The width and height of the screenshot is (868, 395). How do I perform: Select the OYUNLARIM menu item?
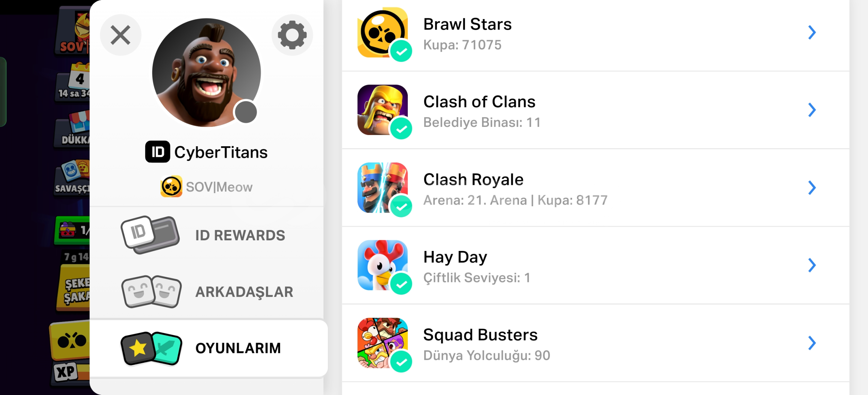pos(209,348)
